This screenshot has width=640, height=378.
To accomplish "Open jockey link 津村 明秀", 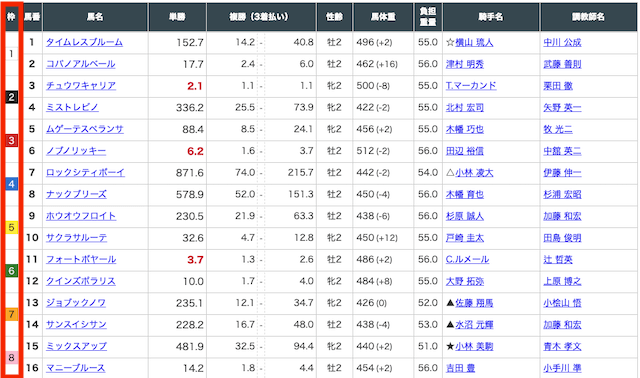I will (x=465, y=64).
